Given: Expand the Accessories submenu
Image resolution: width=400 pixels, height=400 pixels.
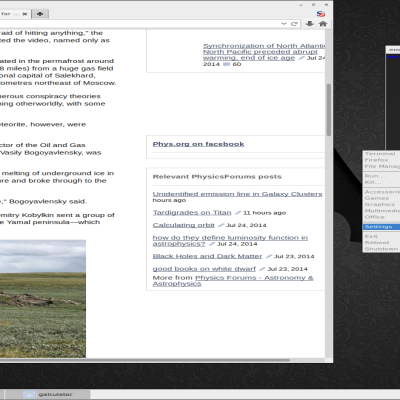Looking at the screenshot, I should click(x=382, y=192).
